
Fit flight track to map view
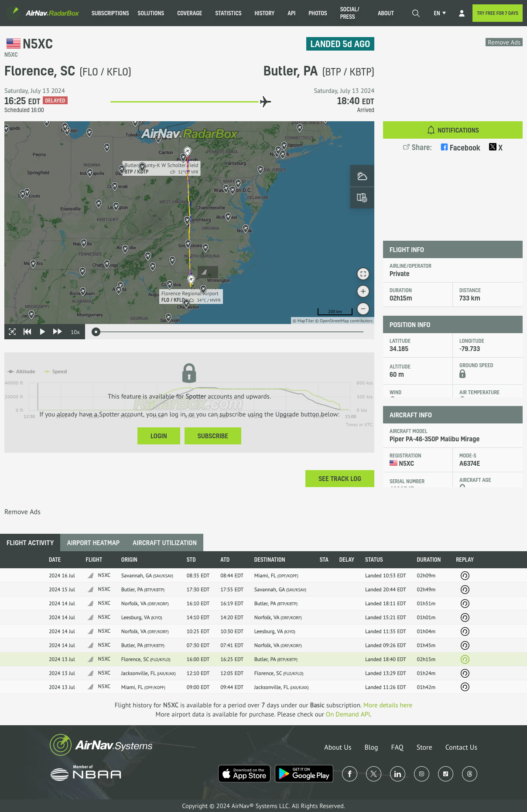[x=12, y=332]
